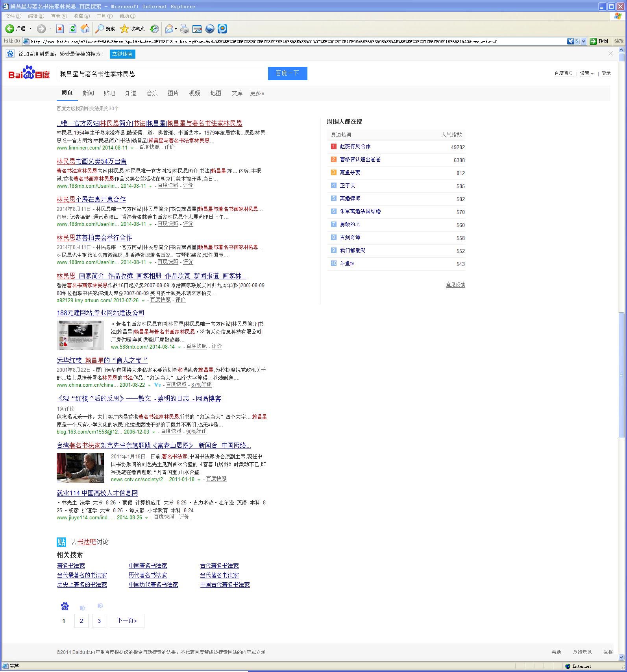
Task: Expand 更多» more categories
Action: tap(257, 93)
